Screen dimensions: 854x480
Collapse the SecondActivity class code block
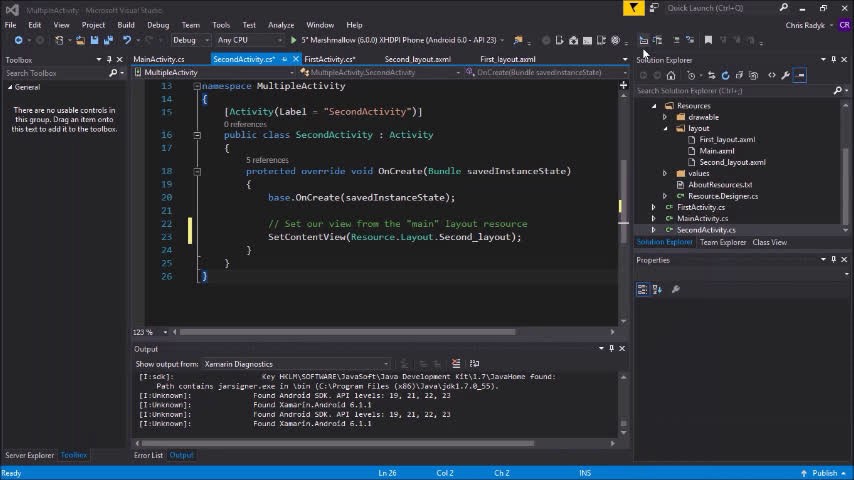(x=197, y=135)
